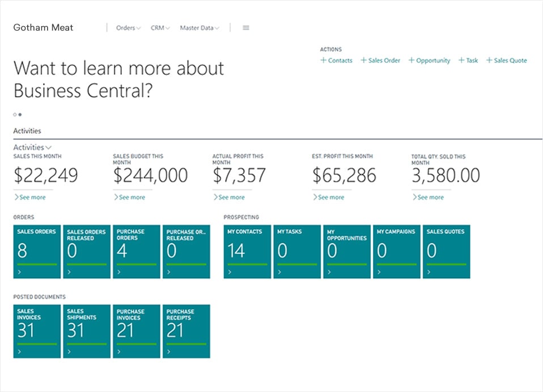This screenshot has height=392, width=543.
Task: Open the My Contacts tile showing 14
Action: (247, 252)
